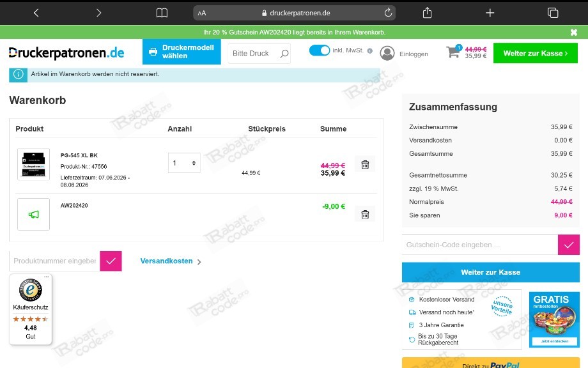Click green Weiter zur Kasse header button
Viewport: 588px width, 368px height.
535,53
